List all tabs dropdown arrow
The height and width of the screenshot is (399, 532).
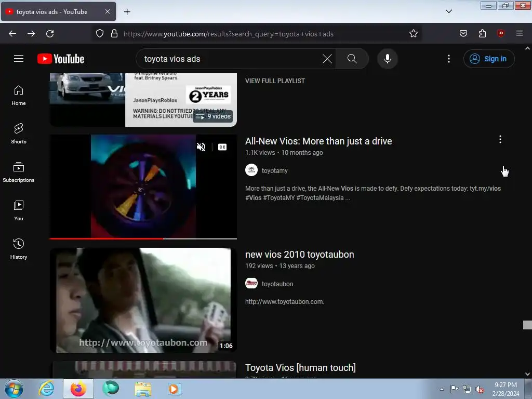pyautogui.click(x=448, y=11)
